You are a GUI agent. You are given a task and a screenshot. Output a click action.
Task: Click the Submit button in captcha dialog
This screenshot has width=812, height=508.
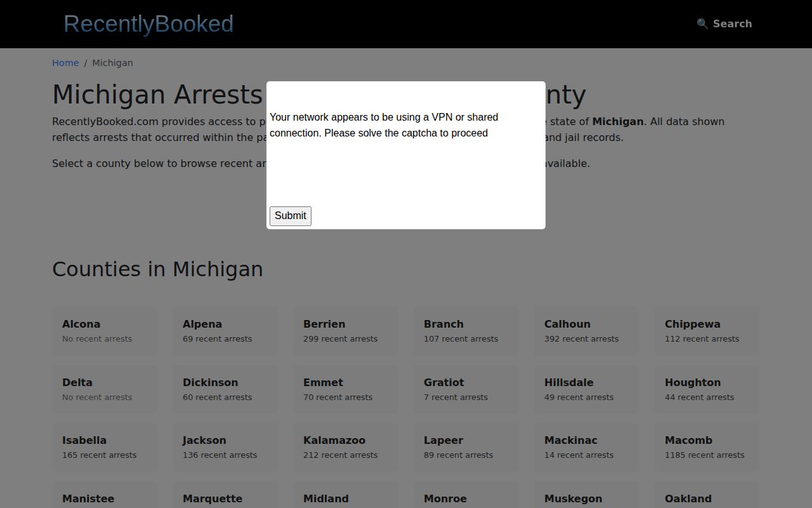291,216
